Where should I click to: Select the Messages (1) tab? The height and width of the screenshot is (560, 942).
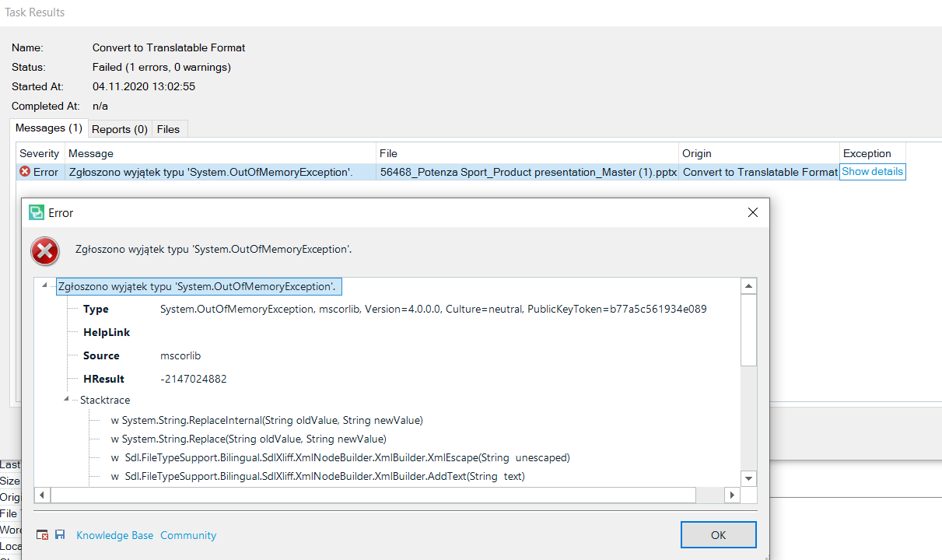(x=48, y=128)
